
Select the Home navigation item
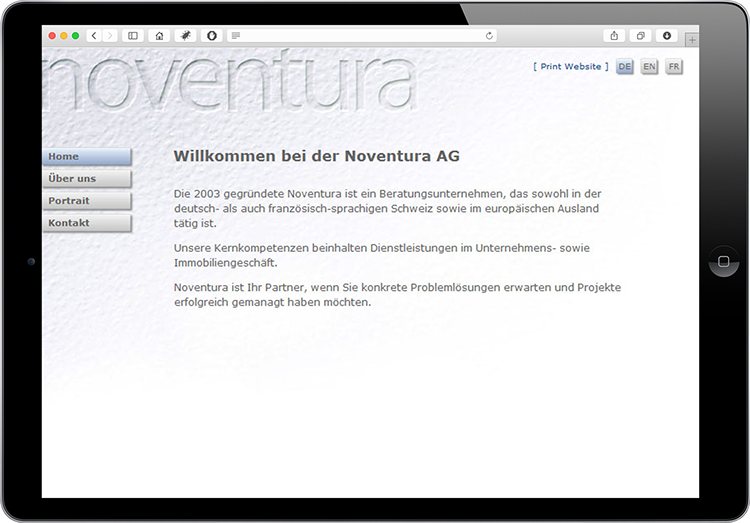[x=87, y=156]
